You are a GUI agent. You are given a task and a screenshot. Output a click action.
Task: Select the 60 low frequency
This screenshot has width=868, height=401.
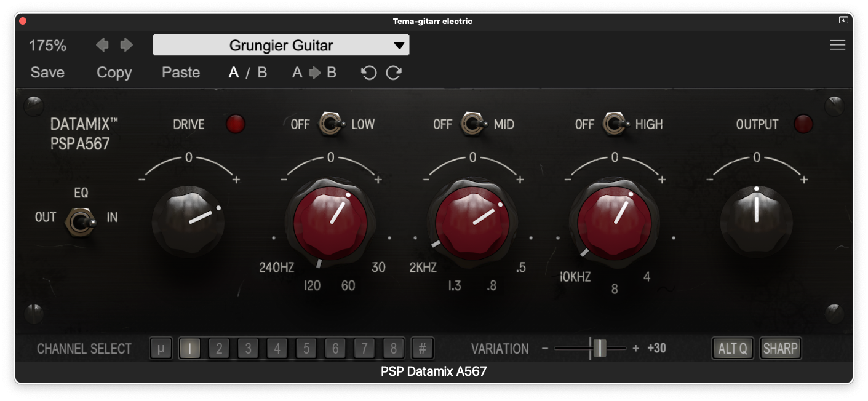[348, 286]
